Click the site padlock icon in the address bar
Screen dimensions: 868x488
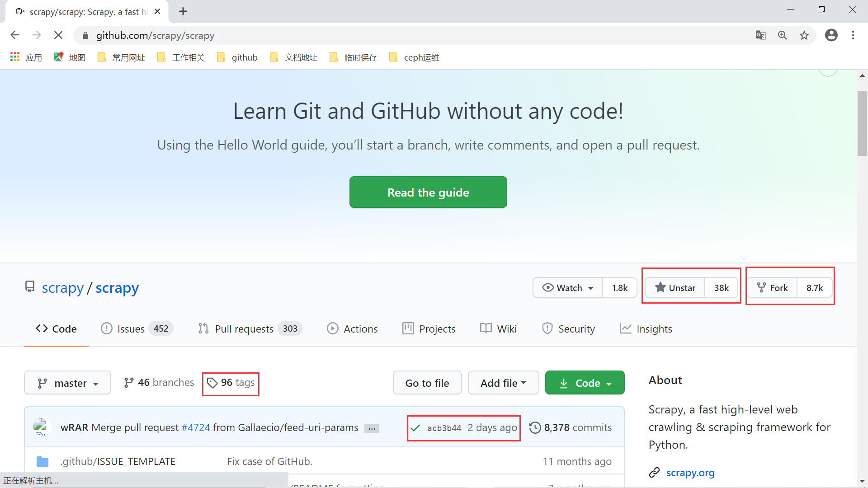(85, 36)
